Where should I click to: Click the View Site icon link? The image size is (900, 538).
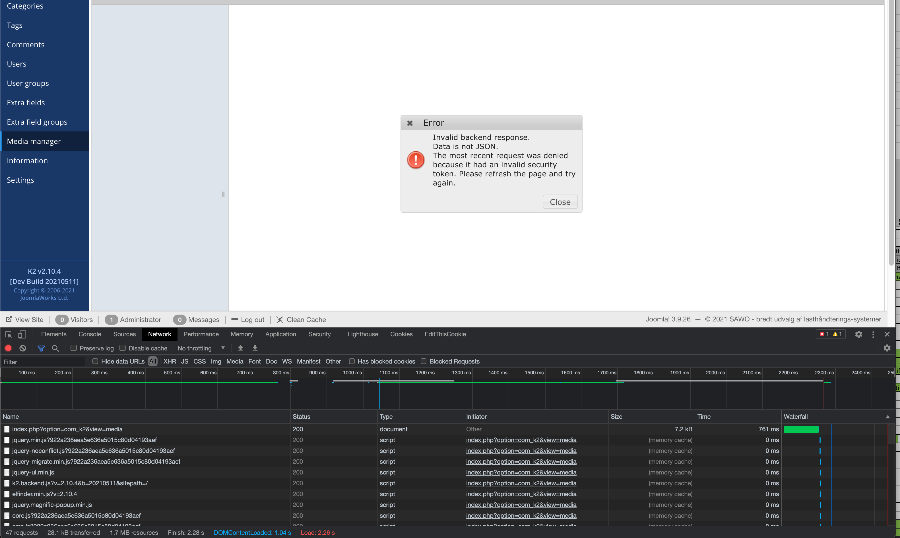pyautogui.click(x=9, y=319)
